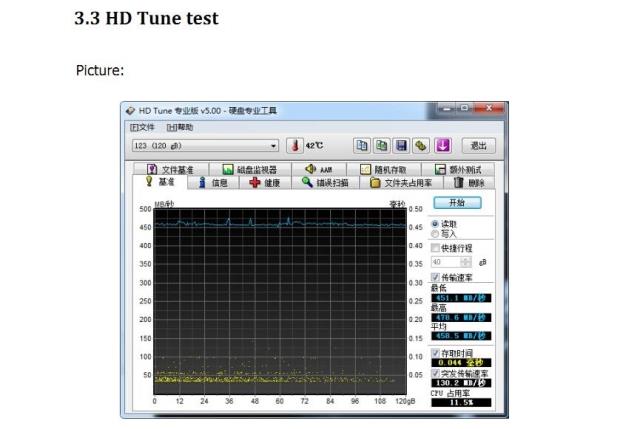Switch to the 信息 info tab
Image resolution: width=640 pixels, height=429 pixels.
click(x=213, y=182)
